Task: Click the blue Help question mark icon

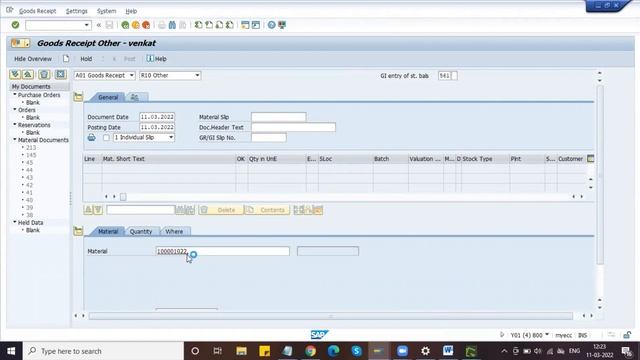Action: coord(271,25)
